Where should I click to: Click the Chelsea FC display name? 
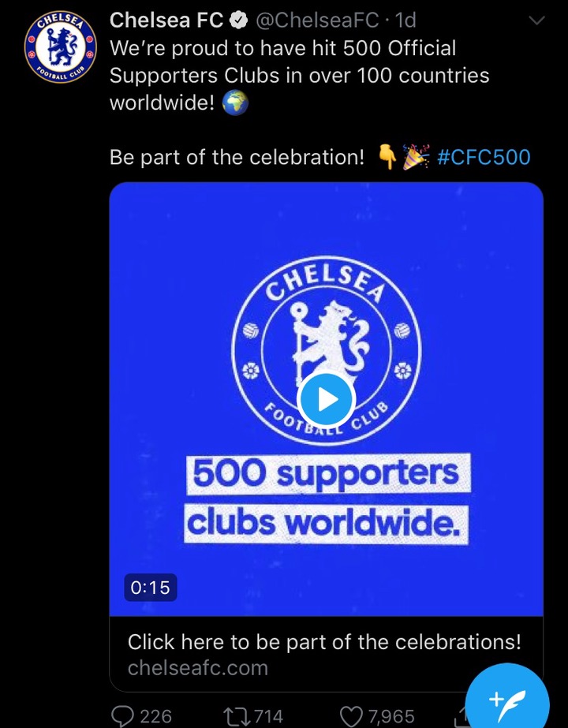pyautogui.click(x=166, y=21)
